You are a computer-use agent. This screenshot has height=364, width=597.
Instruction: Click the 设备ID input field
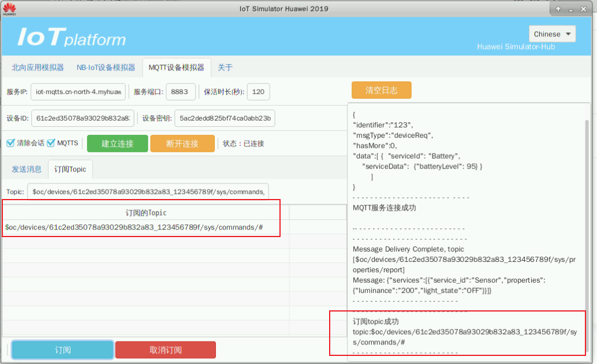click(x=83, y=118)
